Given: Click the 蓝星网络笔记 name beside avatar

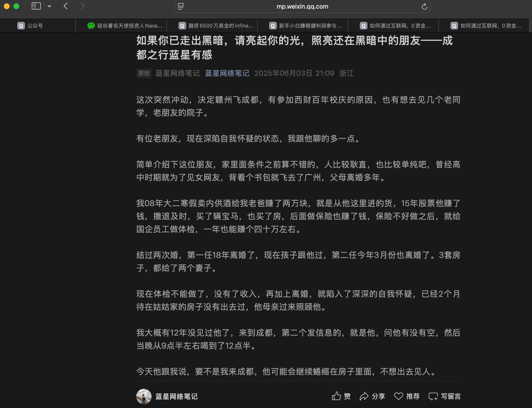Looking at the screenshot, I should (177, 396).
